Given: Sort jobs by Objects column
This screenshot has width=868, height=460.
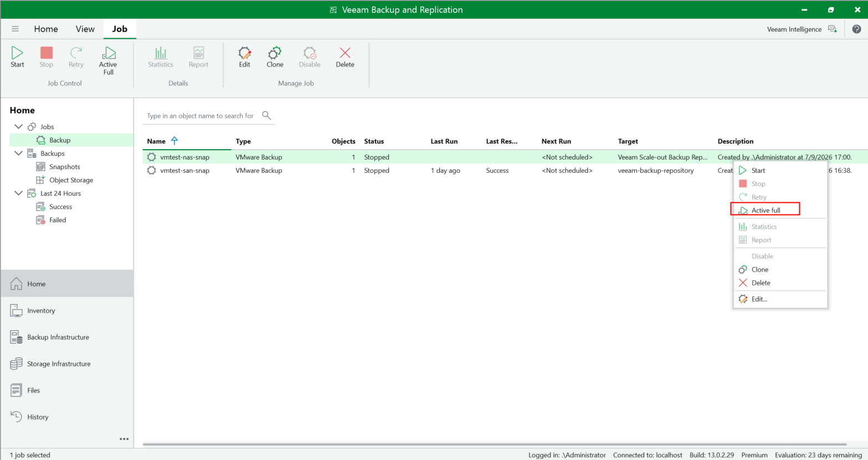Looking at the screenshot, I should tap(343, 141).
